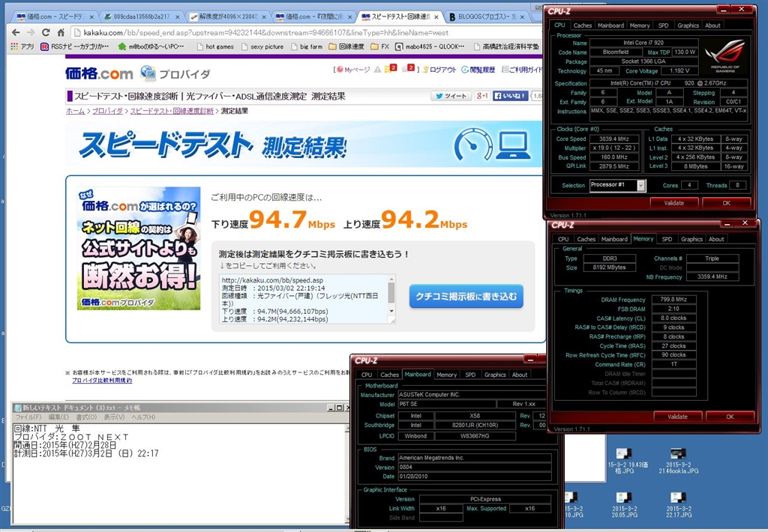The image size is (768, 532).
Task: Open the 高橋政治経済科学塾 bookmark
Action: [506, 46]
